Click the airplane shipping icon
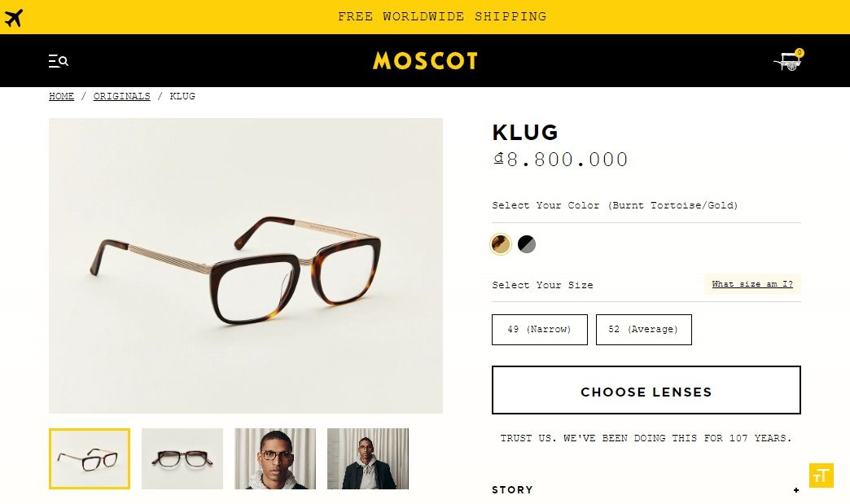This screenshot has width=850, height=504. 14,17
